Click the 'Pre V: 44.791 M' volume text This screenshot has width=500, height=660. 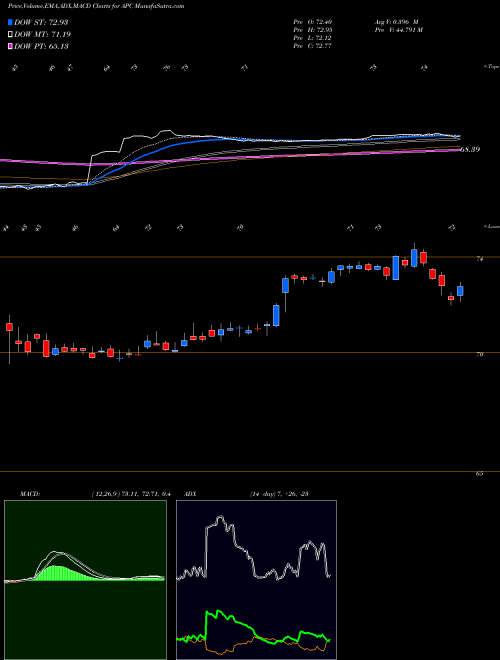click(x=398, y=30)
